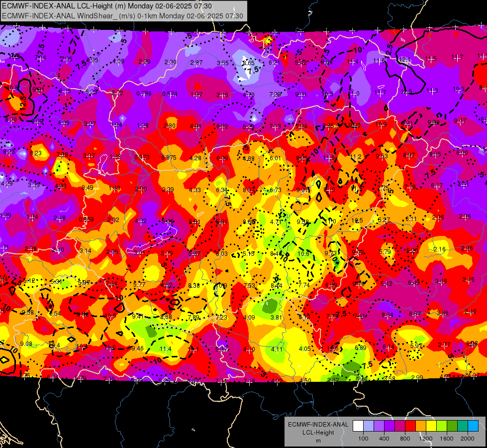Image resolution: width=487 pixels, height=448 pixels.
Task: Click the wind shear value 8.64
Action: [x=388, y=315]
